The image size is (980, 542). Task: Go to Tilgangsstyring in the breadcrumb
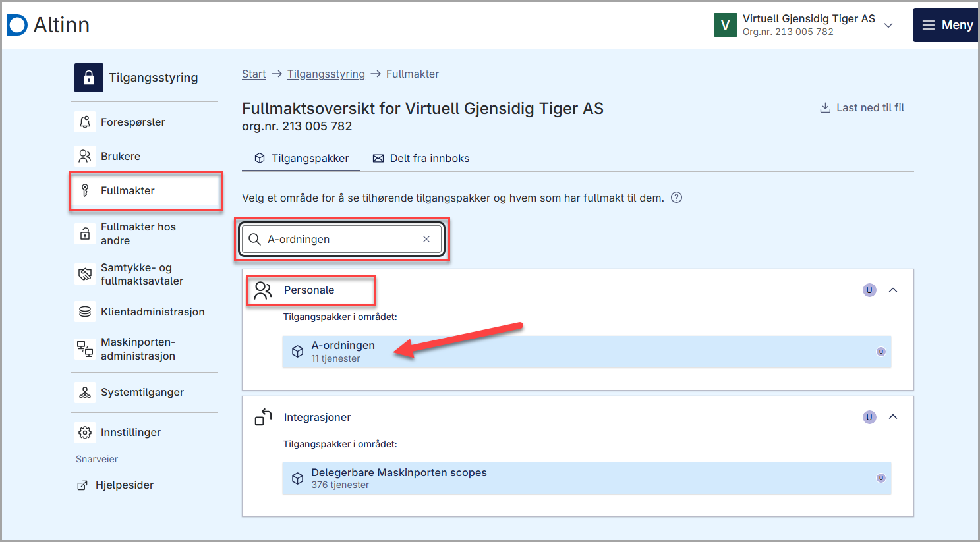coord(326,74)
